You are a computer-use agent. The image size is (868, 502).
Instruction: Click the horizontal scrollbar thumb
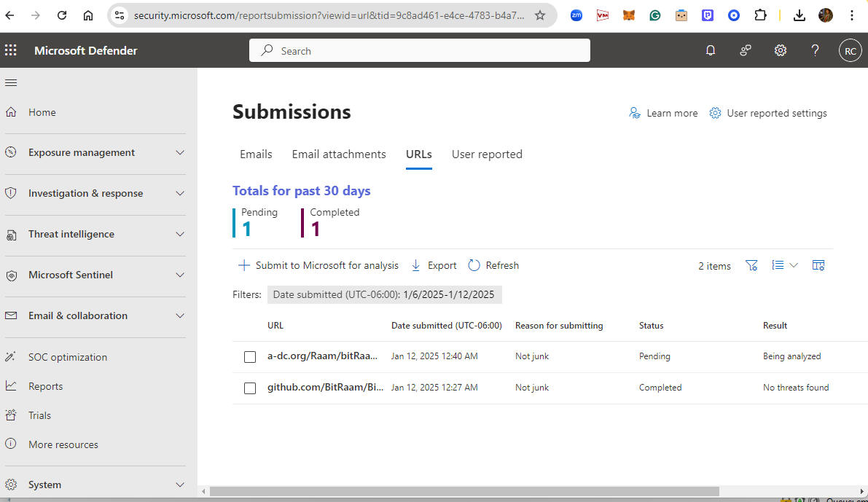(464, 492)
